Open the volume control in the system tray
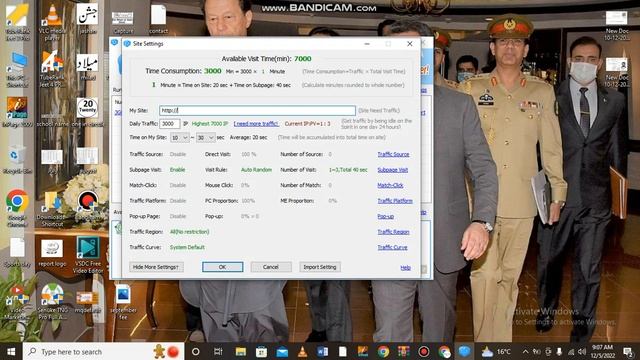The width and height of the screenshot is (640, 360). point(582,351)
